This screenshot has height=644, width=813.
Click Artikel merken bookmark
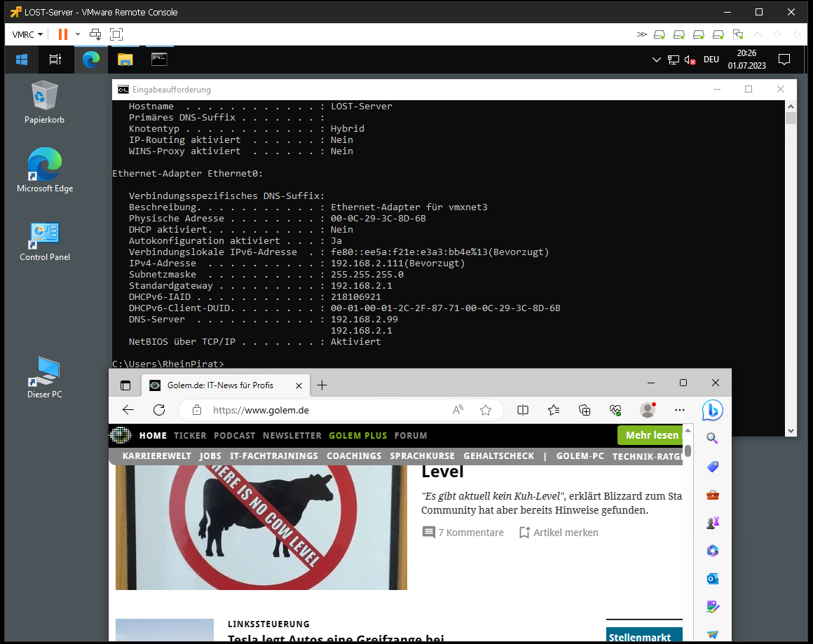click(x=559, y=533)
